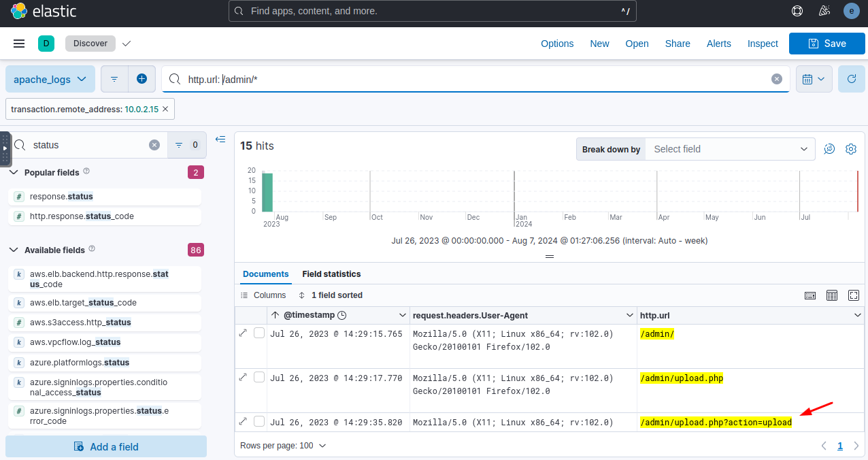868x460 pixels.
Task: Open the Inspect menu item
Action: point(762,44)
